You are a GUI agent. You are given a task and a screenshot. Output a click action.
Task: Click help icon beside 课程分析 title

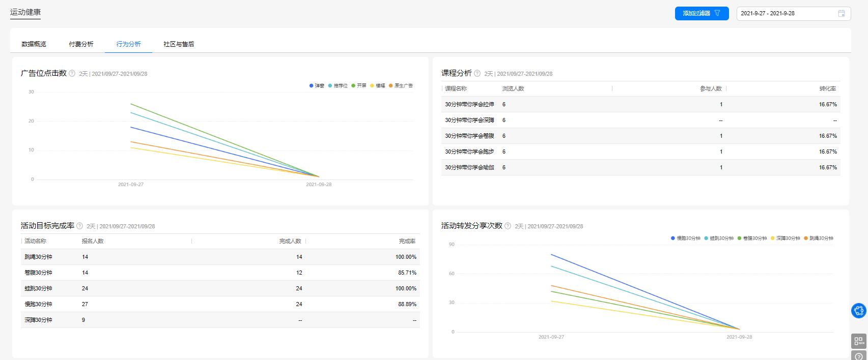pyautogui.click(x=478, y=73)
